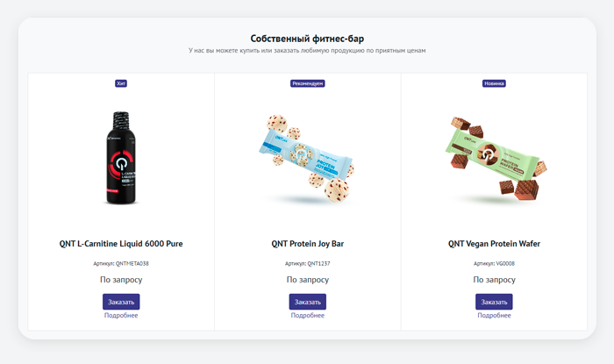Image resolution: width=614 pixels, height=364 pixels.
Task: Click the 'Рекомендуем' badge
Action: click(x=307, y=83)
